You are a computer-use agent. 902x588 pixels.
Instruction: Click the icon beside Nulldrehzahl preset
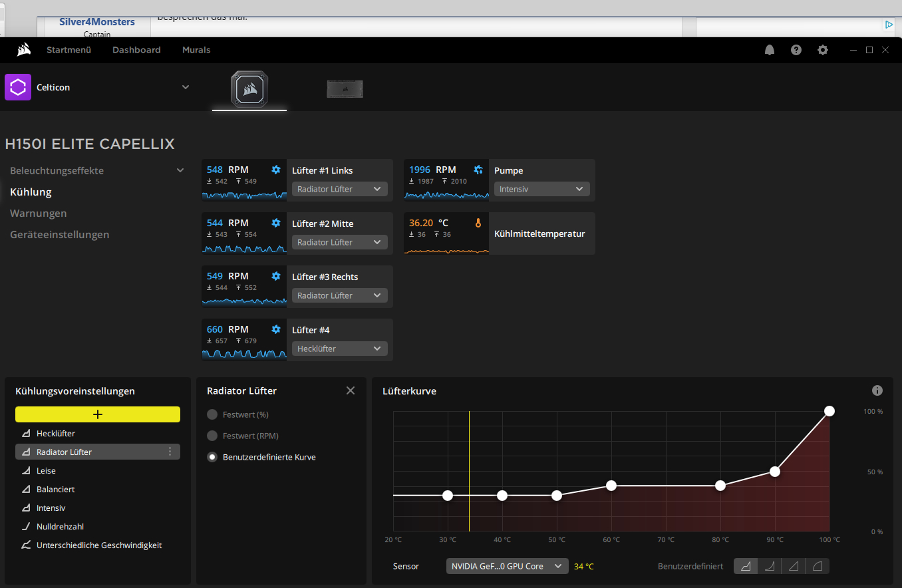tap(26, 526)
